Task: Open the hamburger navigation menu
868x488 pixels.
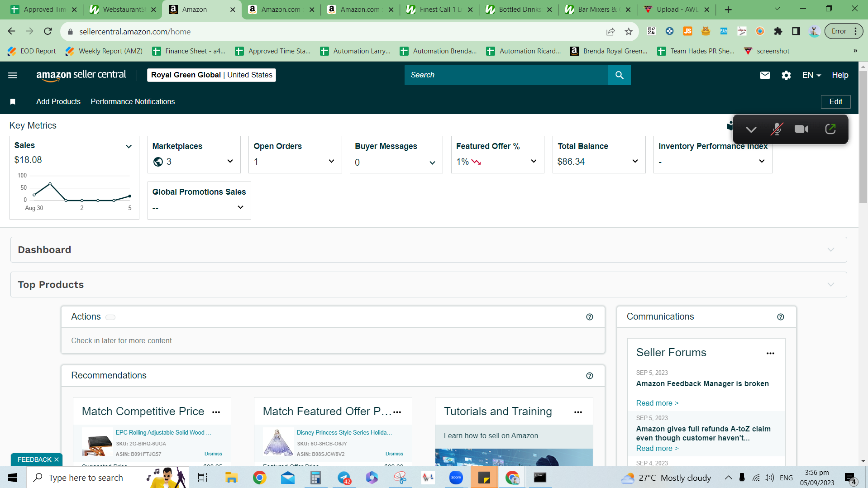Action: (x=12, y=75)
